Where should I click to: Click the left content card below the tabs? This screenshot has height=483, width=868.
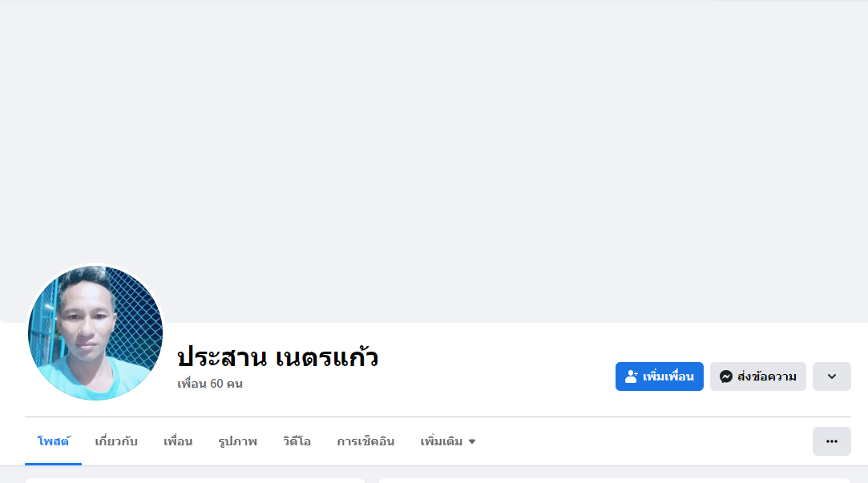[195, 481]
